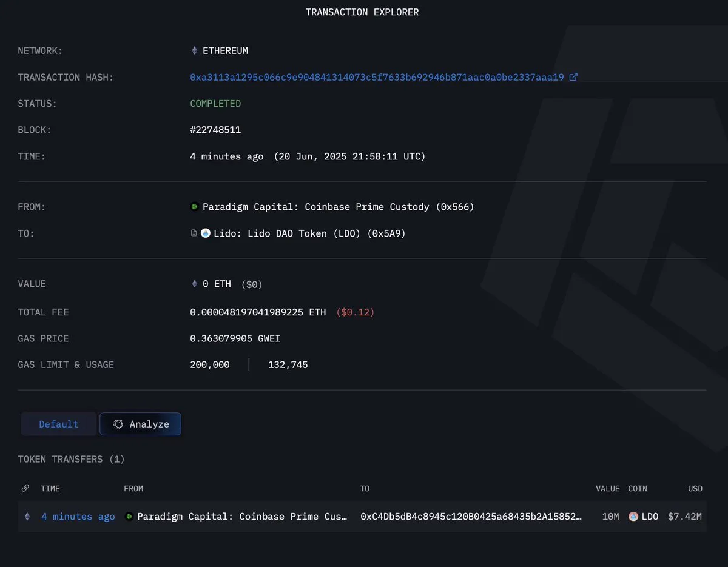Open the Paradigm Capital sender in the transfer row
The image size is (728, 567).
point(243,517)
